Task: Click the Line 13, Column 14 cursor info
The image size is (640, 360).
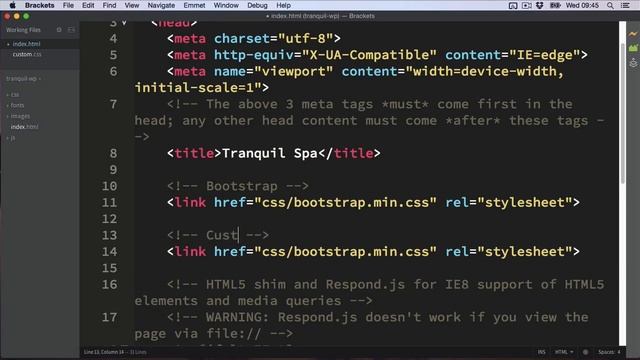Action: [104, 352]
